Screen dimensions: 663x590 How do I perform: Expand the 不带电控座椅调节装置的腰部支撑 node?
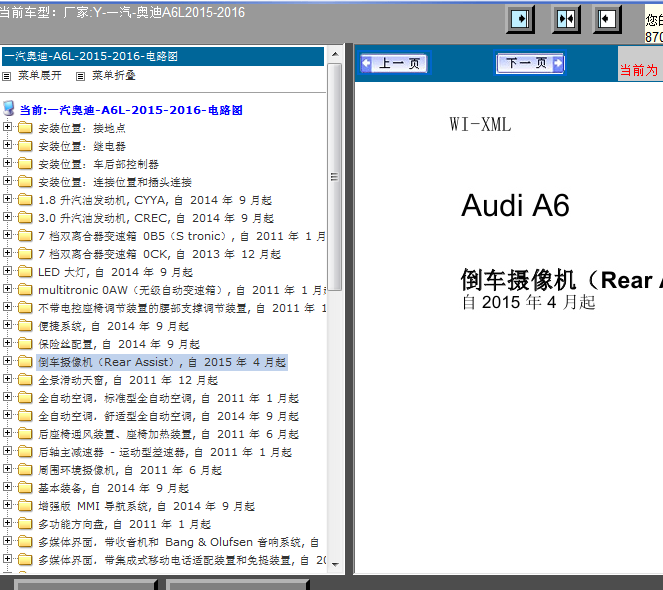[7, 307]
